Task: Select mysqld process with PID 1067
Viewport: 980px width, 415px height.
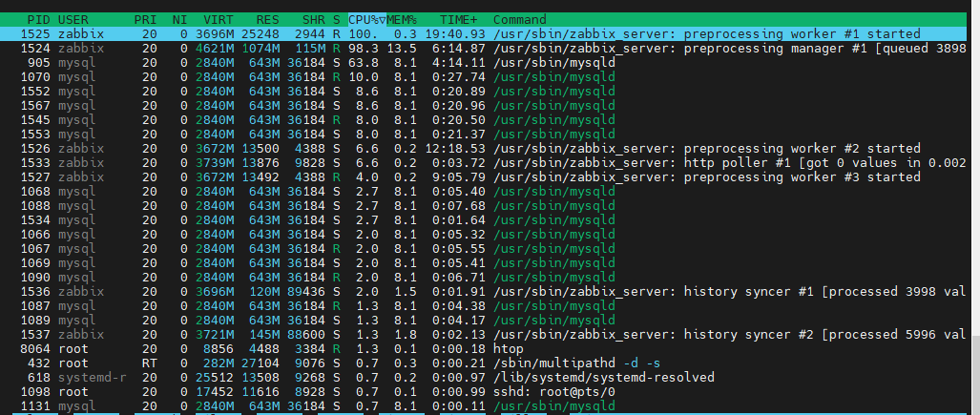Action: pos(483,249)
